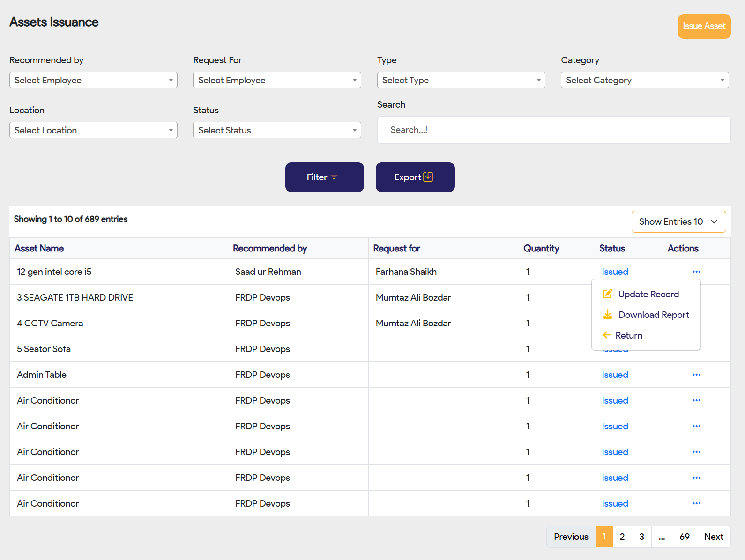Click the Filter button
Screen dimensions: 745x560
coord(324,177)
